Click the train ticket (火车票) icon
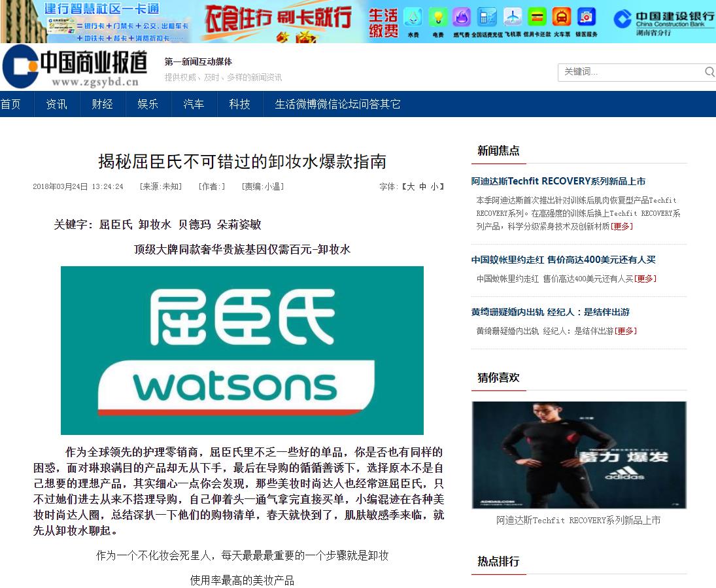 pyautogui.click(x=562, y=18)
